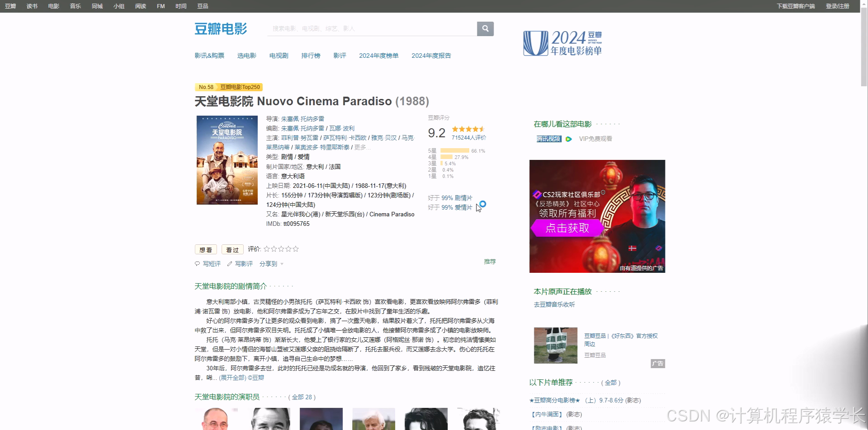This screenshot has height=430, width=868.
Task: Open actor 萨瓦特利·卡西欧 link
Action: pyautogui.click(x=345, y=138)
